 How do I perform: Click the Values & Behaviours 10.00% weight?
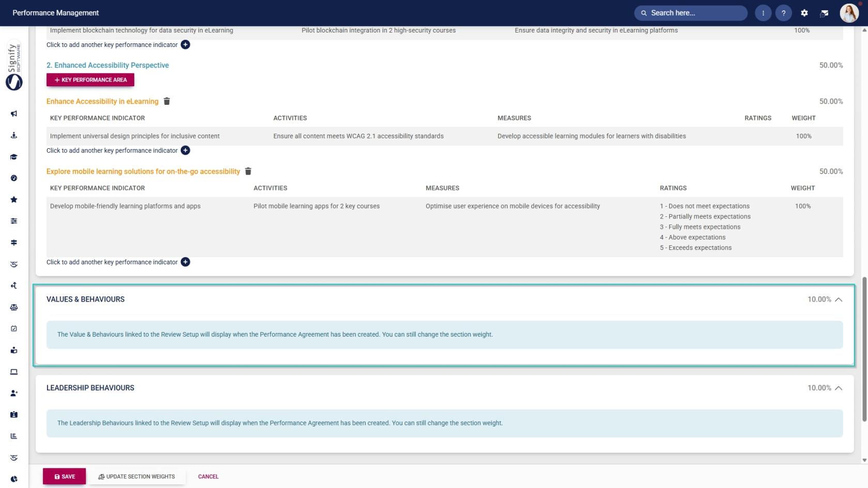tap(819, 300)
